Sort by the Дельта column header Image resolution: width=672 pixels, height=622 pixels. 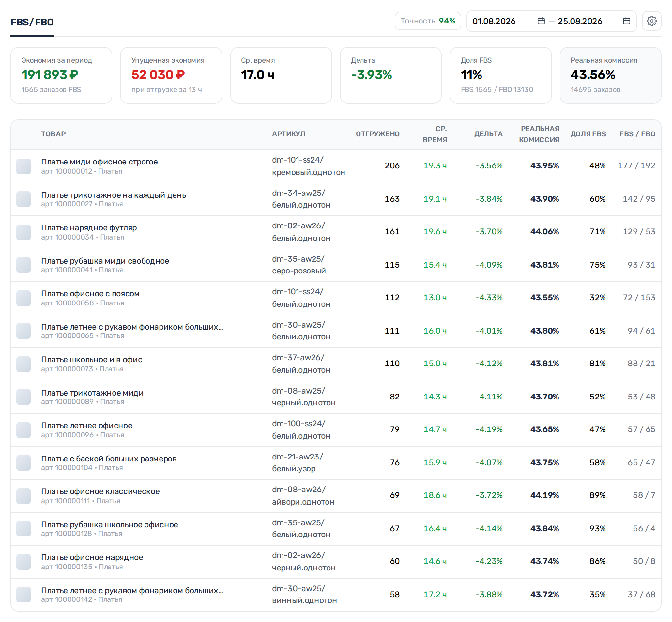coord(488,134)
